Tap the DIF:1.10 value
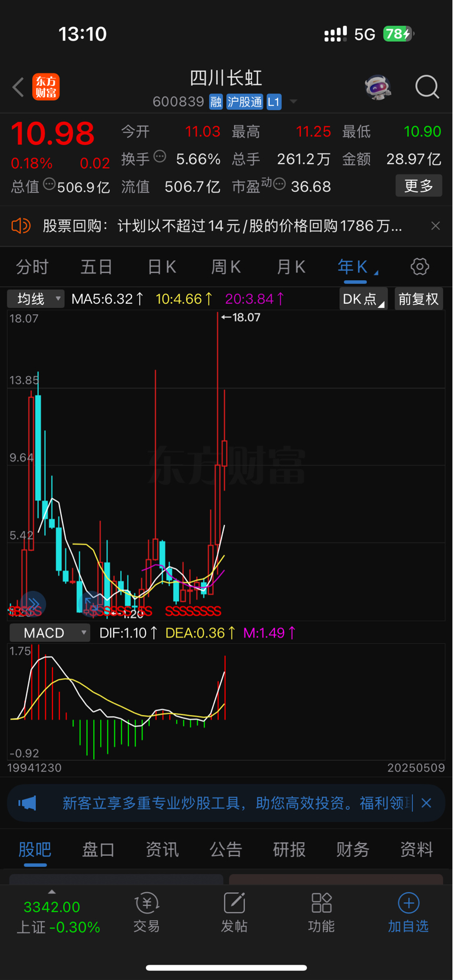Viewport: 453px width, 980px height. pyautogui.click(x=128, y=633)
